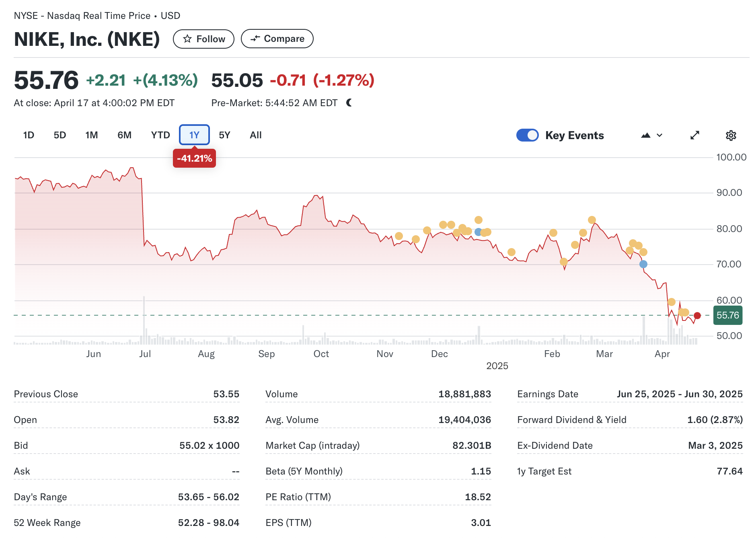Click the Volume value 18,881,883

[465, 394]
